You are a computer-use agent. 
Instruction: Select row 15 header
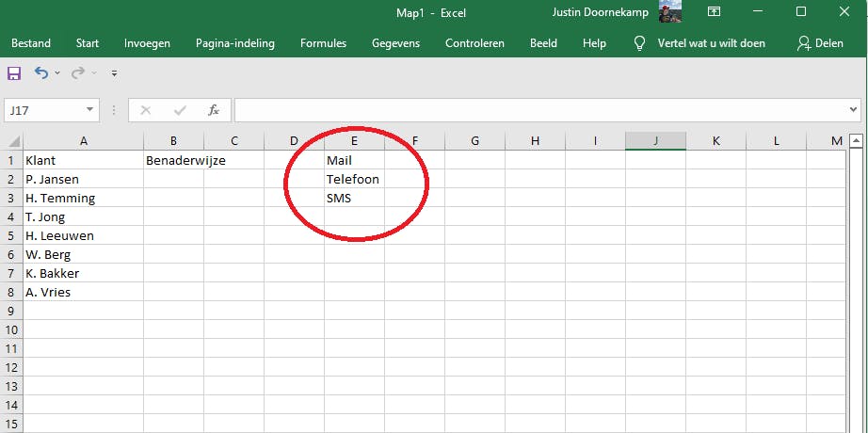pos(11,425)
